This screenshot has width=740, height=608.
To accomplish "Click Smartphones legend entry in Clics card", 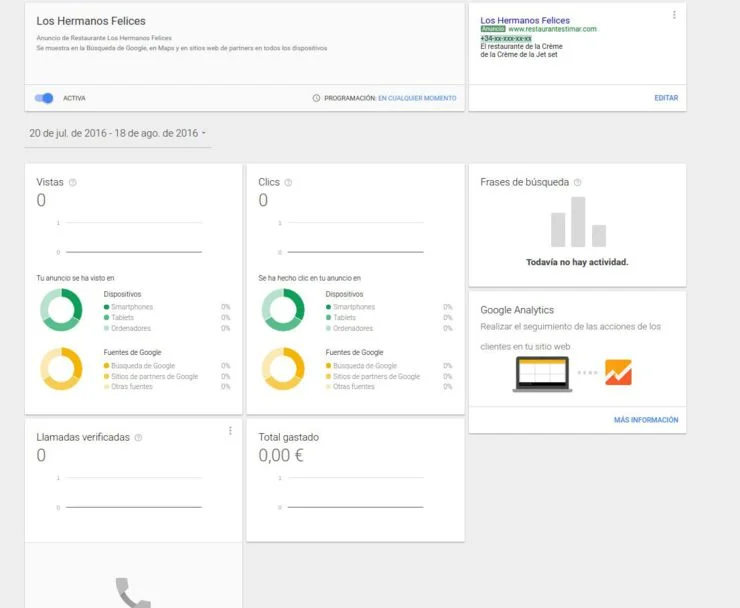I will coord(350,307).
